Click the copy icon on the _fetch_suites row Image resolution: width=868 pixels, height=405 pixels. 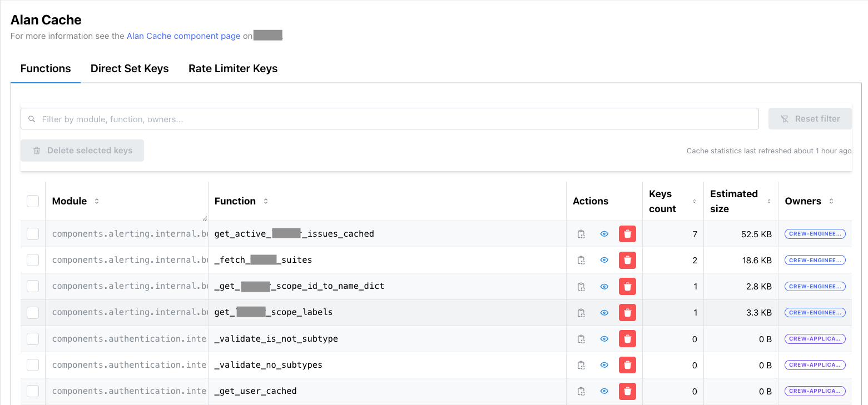(581, 259)
